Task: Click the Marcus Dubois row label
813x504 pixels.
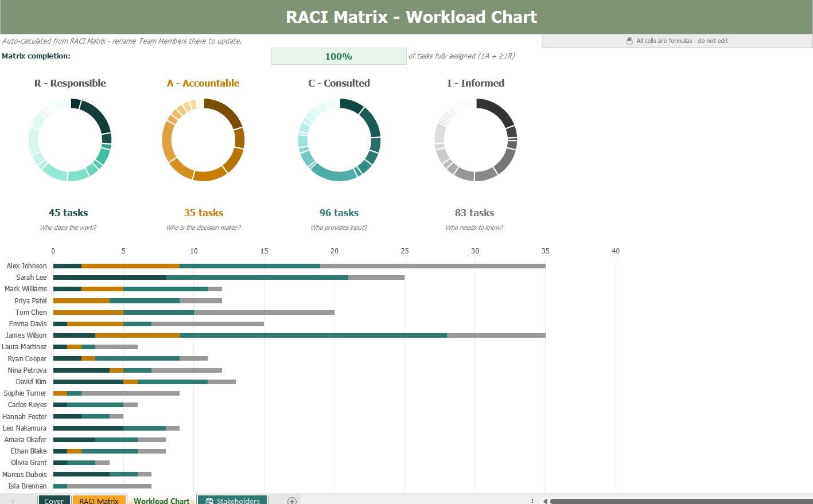Action: coord(25,475)
